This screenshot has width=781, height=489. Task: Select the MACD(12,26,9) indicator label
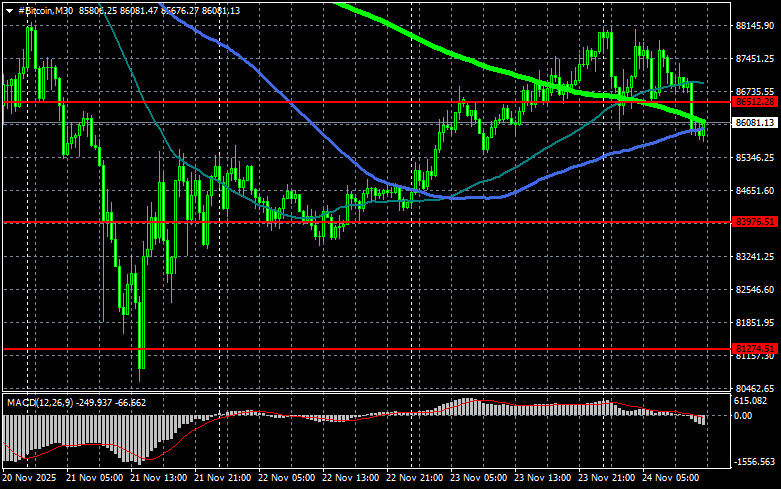pos(42,402)
